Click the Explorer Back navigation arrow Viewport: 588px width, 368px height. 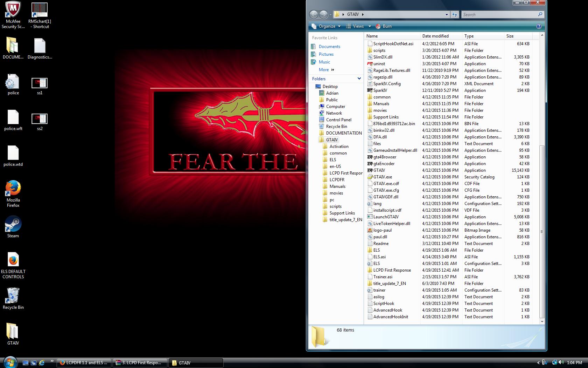314,14
